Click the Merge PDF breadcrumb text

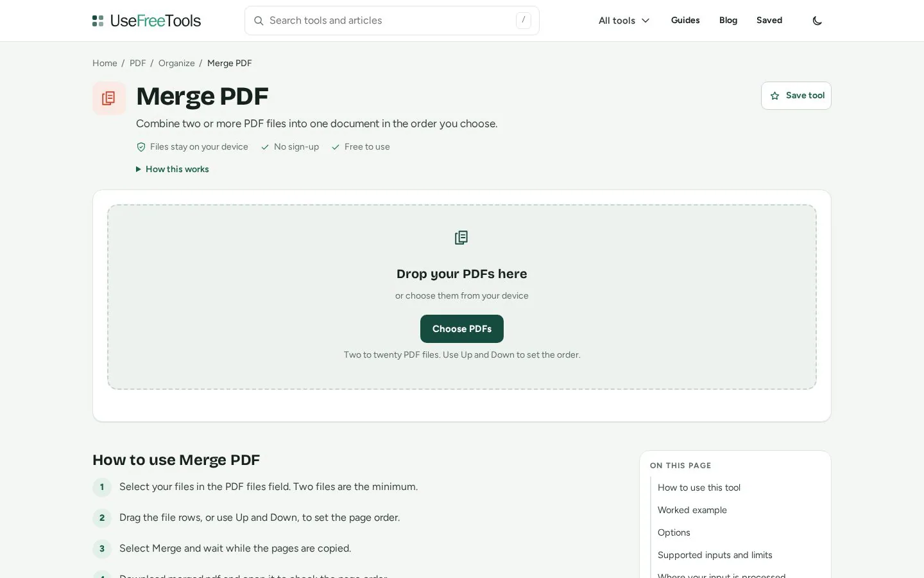pos(230,64)
